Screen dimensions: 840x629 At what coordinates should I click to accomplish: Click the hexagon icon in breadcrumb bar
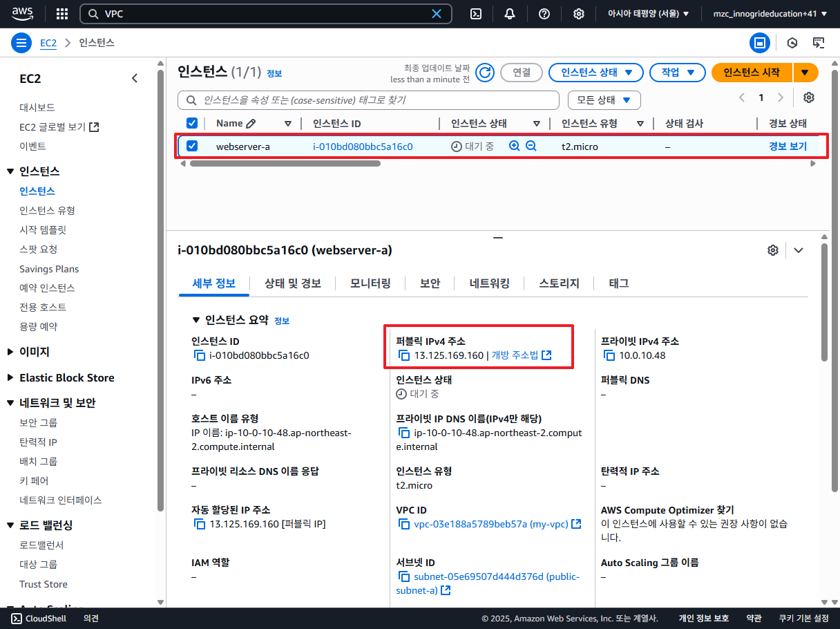(792, 43)
